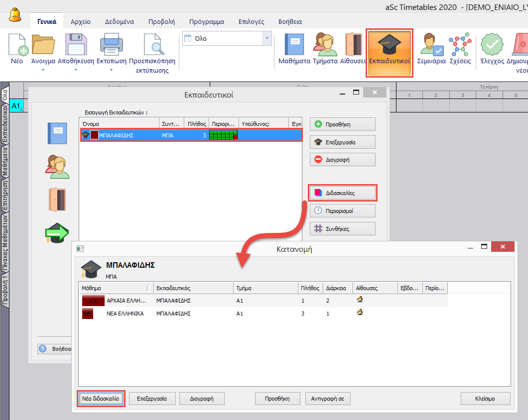Click the dark red teacher color swatch
The image size is (528, 420).
click(94, 135)
